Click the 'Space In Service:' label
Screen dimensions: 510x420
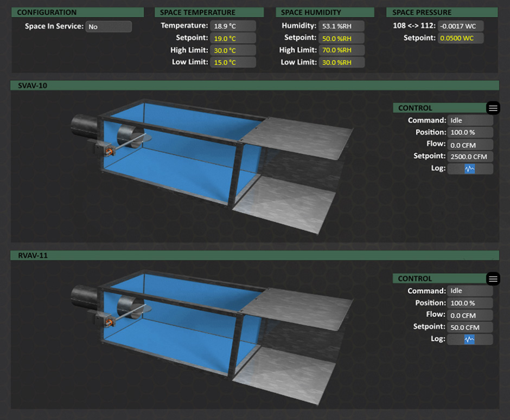(54, 27)
